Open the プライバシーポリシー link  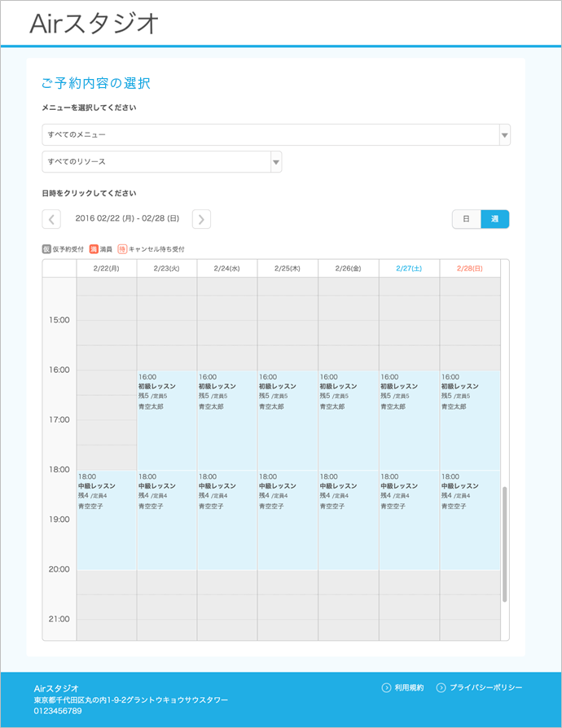(x=485, y=687)
